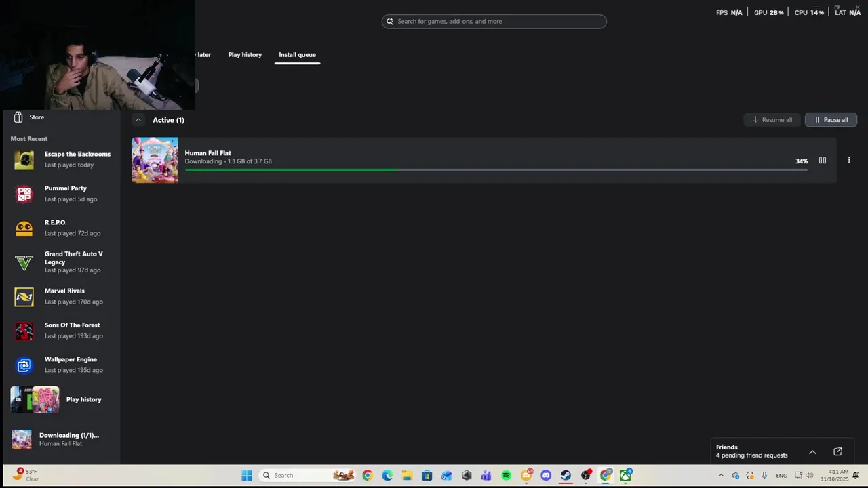This screenshot has width=868, height=488.
Task: Switch to Play history tab
Action: [x=245, y=54]
